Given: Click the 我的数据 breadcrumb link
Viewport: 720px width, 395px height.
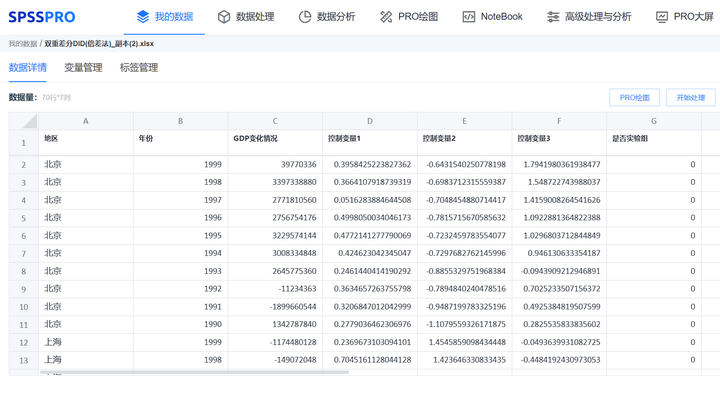Looking at the screenshot, I should [x=22, y=44].
